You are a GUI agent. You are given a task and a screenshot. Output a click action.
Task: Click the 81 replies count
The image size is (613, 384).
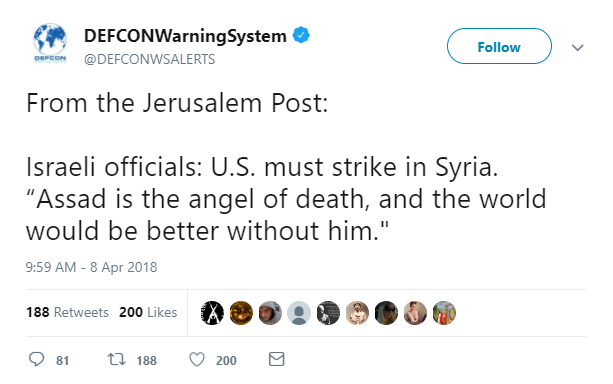click(x=63, y=360)
